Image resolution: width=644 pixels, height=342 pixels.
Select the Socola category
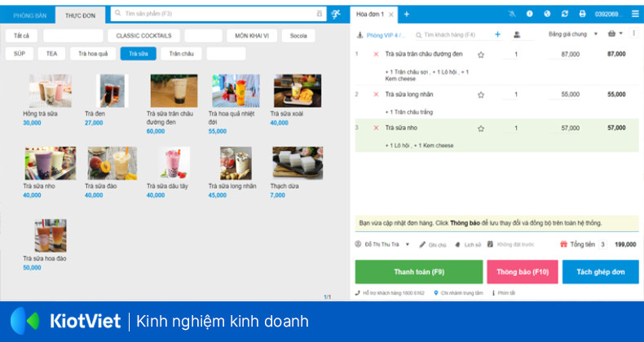[x=298, y=36]
